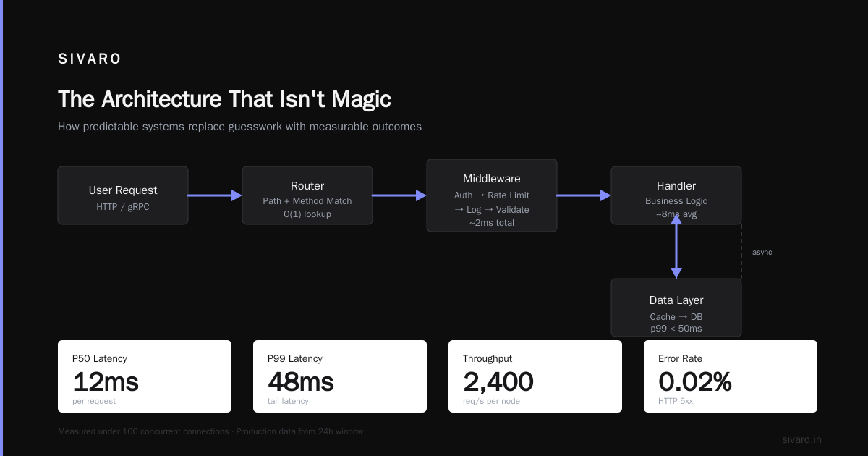
Task: Click the SIVARO brand logo text
Action: tap(90, 59)
